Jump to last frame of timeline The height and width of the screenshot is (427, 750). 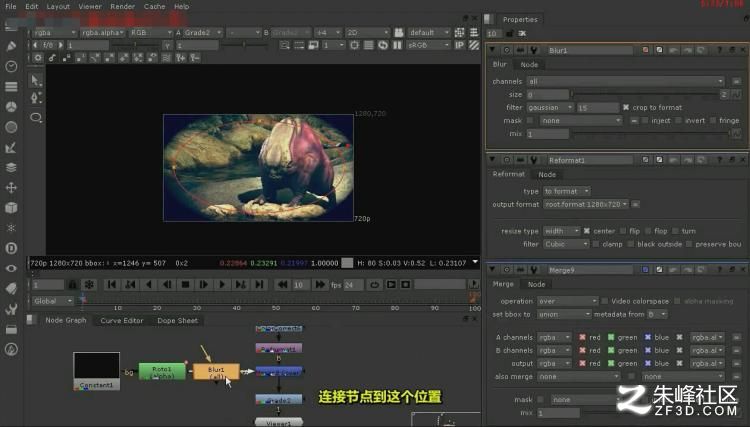coord(259,285)
